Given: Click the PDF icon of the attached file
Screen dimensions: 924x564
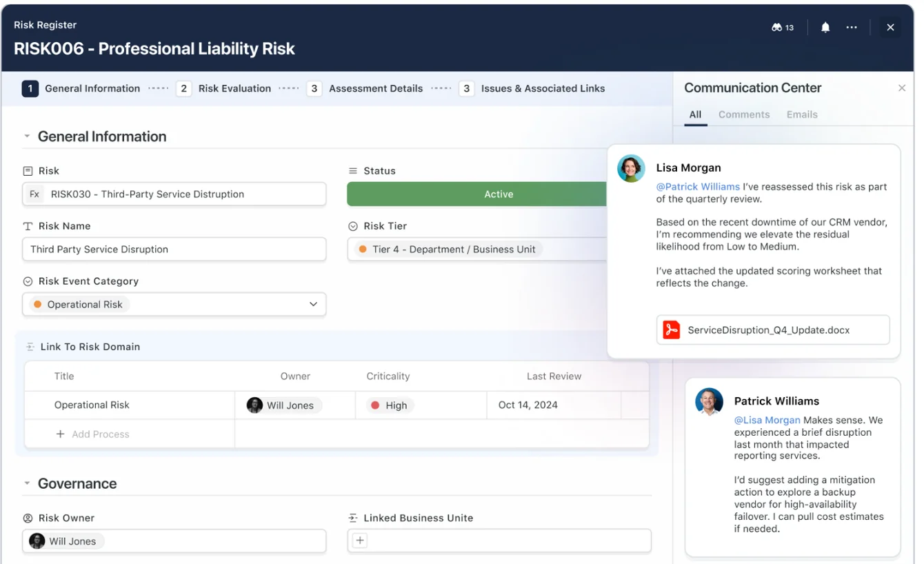Looking at the screenshot, I should 671,330.
